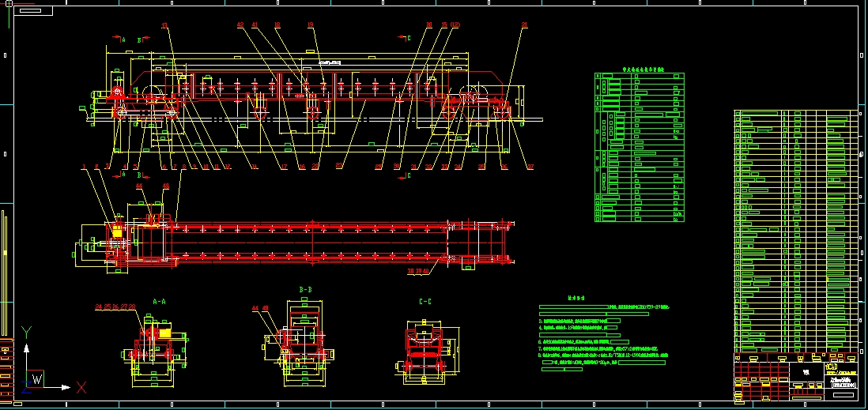
Task: Pick part balloon number 19
Action: click(311, 25)
